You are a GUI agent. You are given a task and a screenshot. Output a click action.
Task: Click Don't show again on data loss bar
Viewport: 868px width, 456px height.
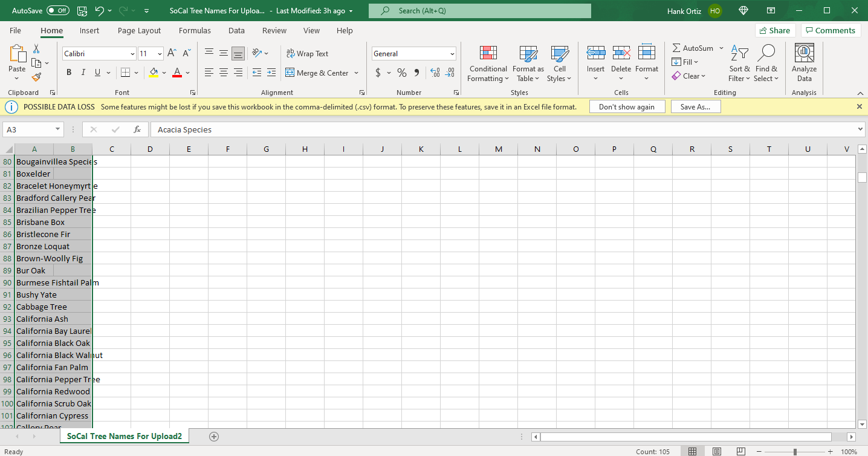pos(627,106)
